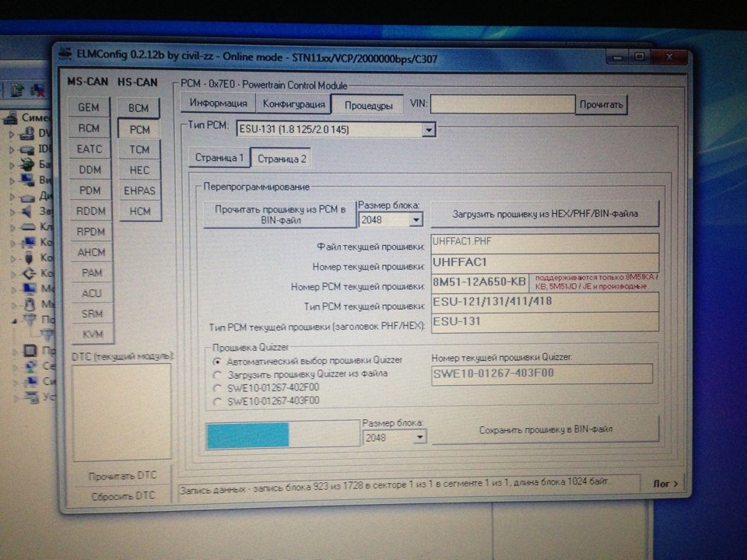Select PCM module button

pyautogui.click(x=139, y=130)
